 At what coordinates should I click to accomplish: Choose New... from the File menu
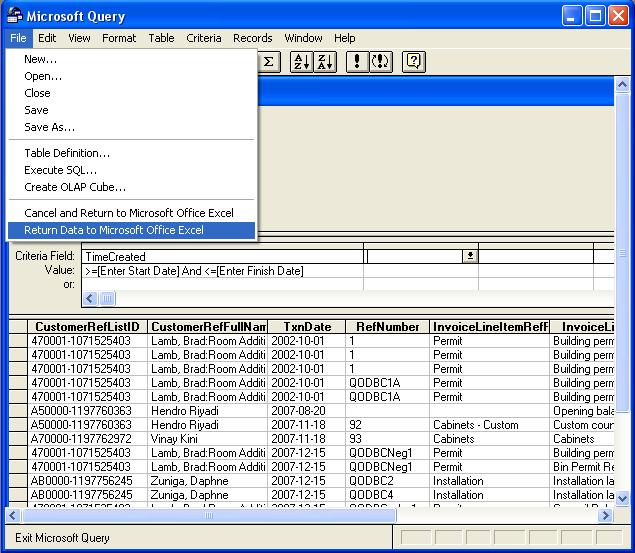(132, 60)
